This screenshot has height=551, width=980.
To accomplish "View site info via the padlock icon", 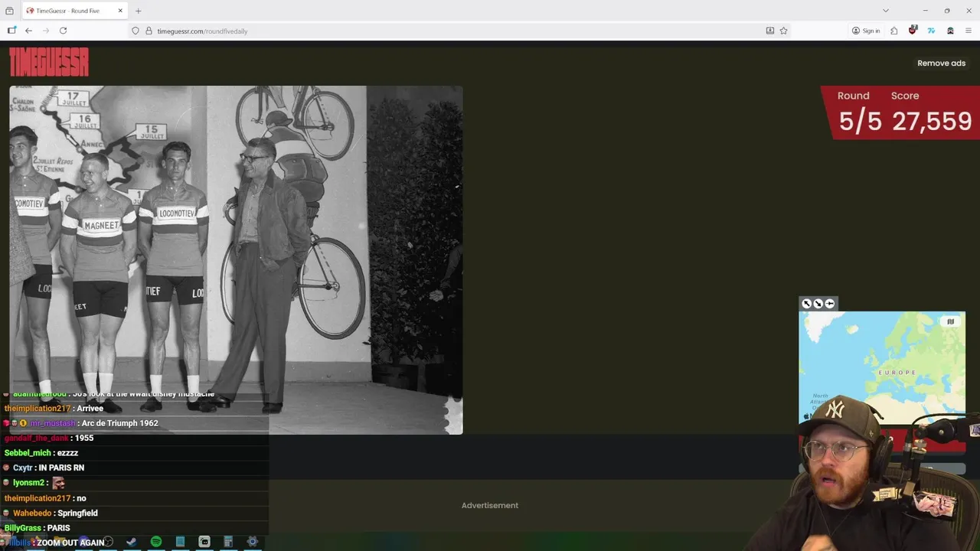I will pos(149,31).
